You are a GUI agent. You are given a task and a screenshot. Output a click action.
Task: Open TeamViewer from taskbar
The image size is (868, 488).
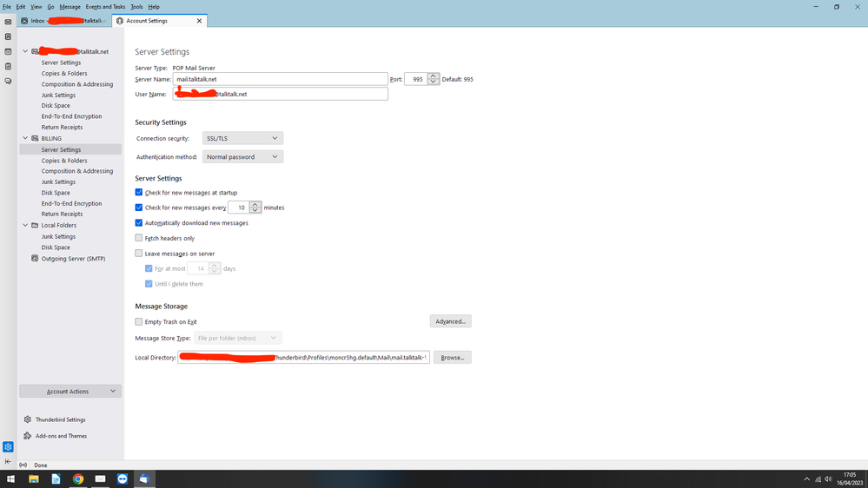point(123,479)
